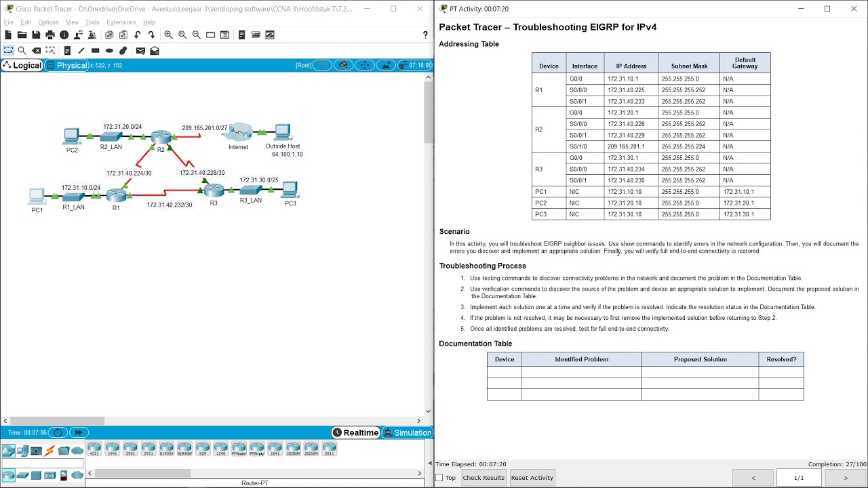This screenshot has height=488, width=868.
Task: Open the Edit menu
Action: 26,22
